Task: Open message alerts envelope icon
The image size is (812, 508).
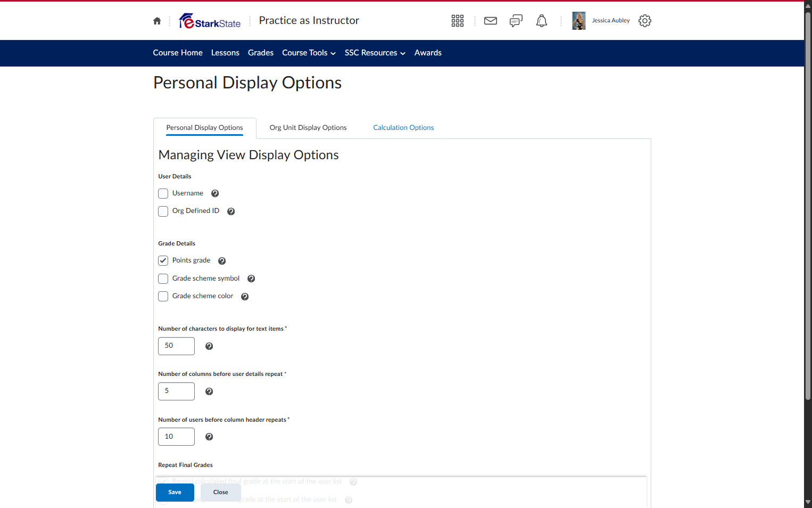Action: [491, 21]
